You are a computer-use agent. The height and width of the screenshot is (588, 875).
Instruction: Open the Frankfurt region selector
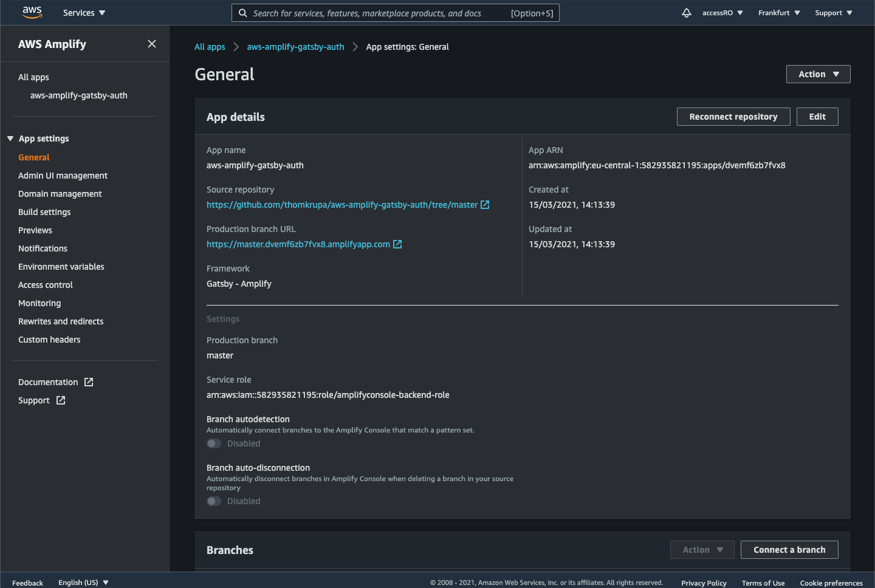779,13
